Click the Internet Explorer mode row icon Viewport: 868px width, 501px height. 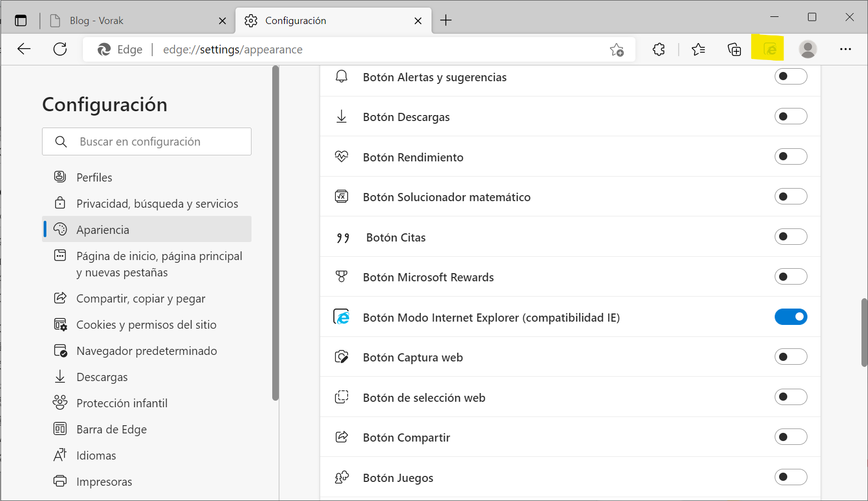pyautogui.click(x=342, y=316)
